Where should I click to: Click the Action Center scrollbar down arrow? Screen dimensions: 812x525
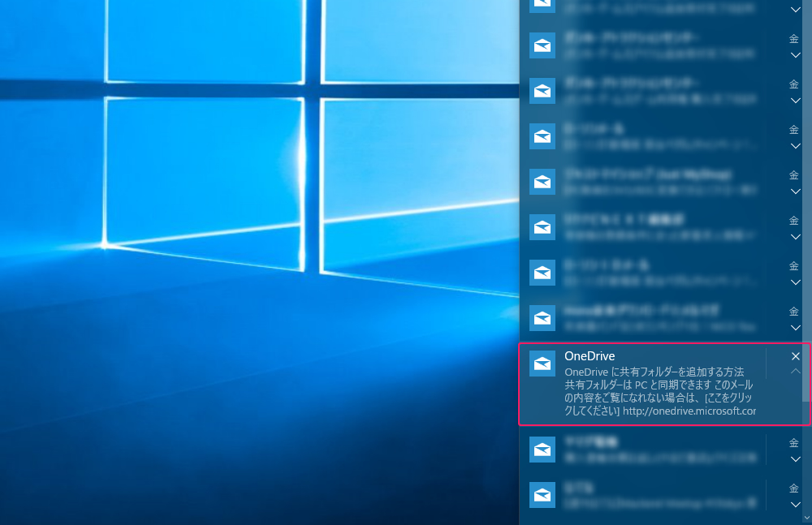point(807,518)
